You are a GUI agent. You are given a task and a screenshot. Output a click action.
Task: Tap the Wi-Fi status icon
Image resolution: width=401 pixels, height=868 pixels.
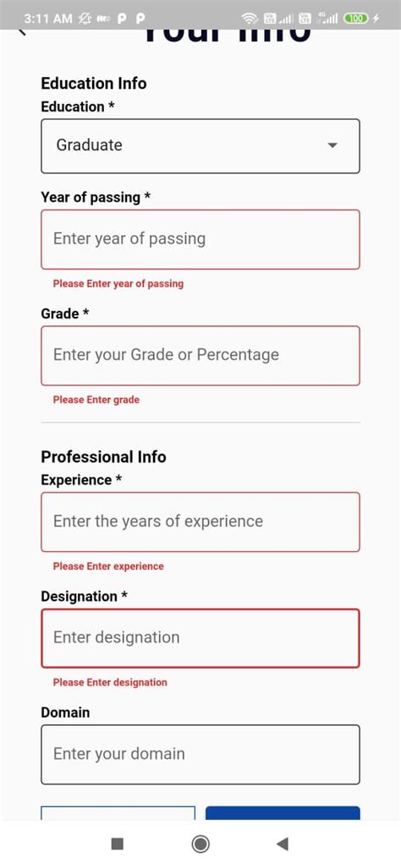point(250,19)
